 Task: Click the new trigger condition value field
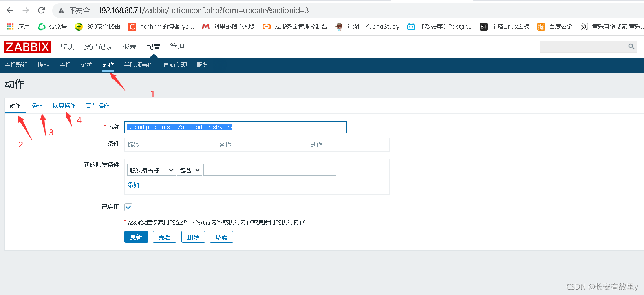[x=270, y=170]
